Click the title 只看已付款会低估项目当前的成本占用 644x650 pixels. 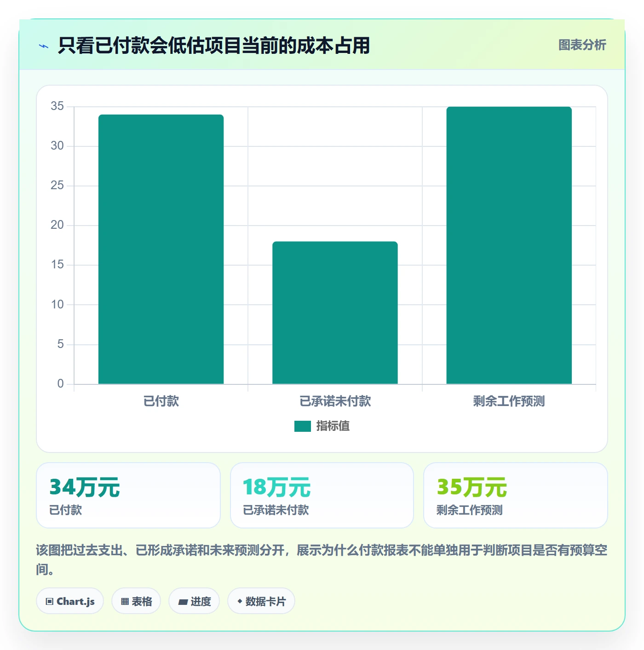[x=214, y=46]
